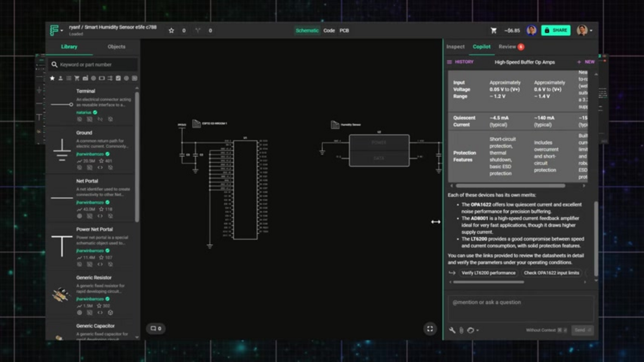
Task: Click the wrench tools icon below the chat
Action: pos(452,330)
